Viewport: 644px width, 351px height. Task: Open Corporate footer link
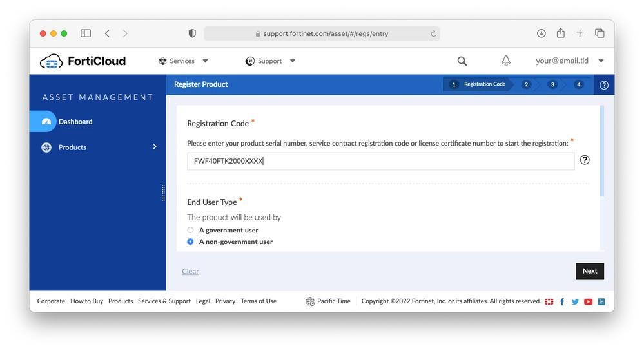(51, 301)
